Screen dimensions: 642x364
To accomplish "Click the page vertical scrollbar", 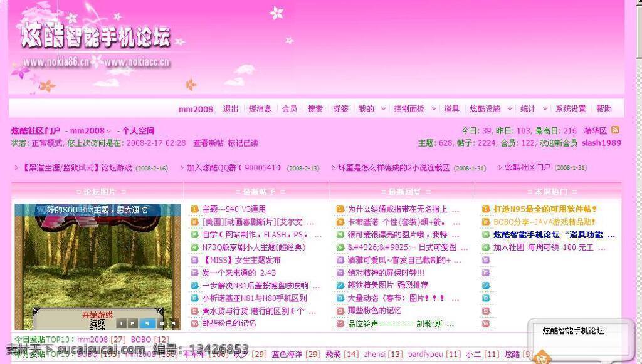I will click(x=639, y=182).
